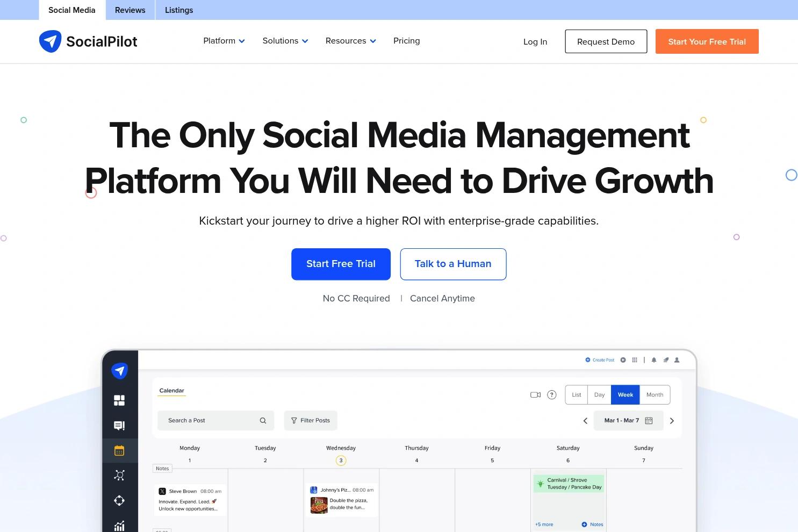This screenshot has height=532, width=798.
Task: Go to next week with right arrow
Action: [672, 421]
